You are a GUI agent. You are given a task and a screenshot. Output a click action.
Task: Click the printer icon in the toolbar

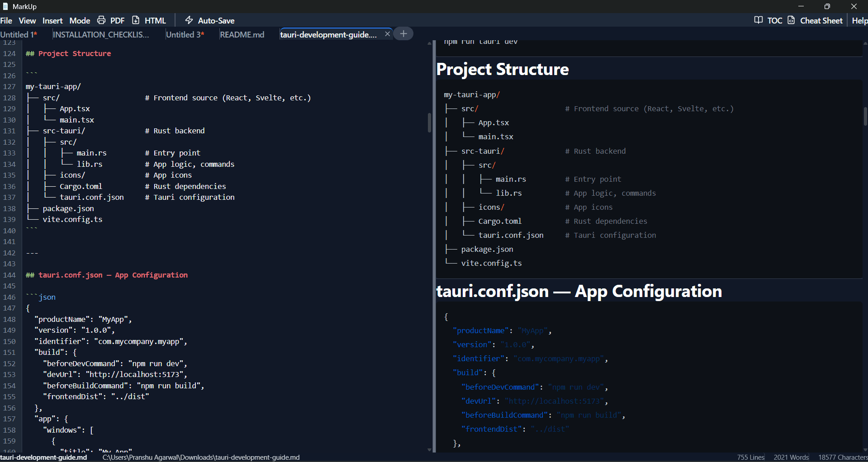(101, 20)
